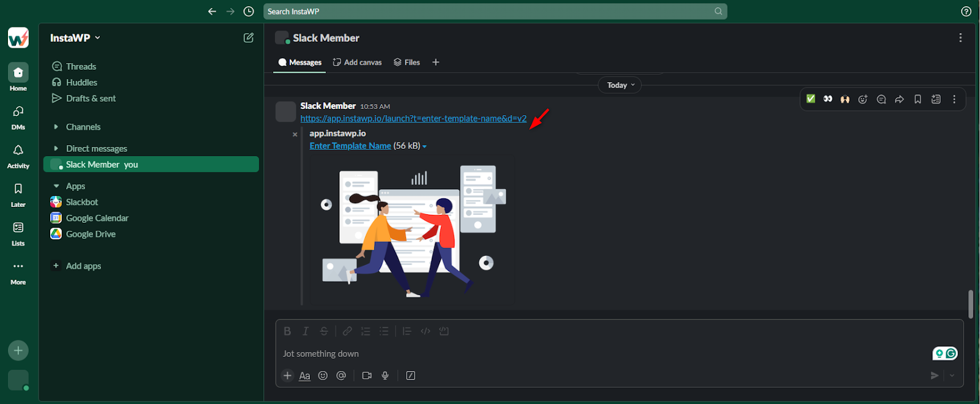The image size is (980, 404).
Task: Open slash command shortcuts
Action: (x=411, y=376)
